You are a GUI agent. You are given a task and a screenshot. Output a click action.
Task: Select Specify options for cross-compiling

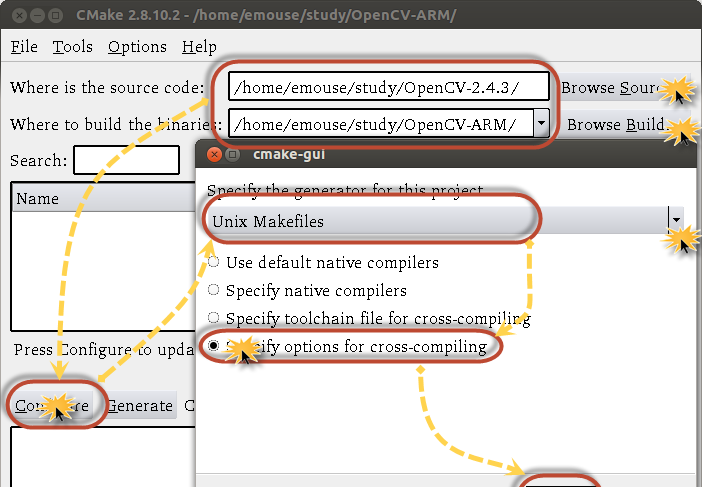347,346
